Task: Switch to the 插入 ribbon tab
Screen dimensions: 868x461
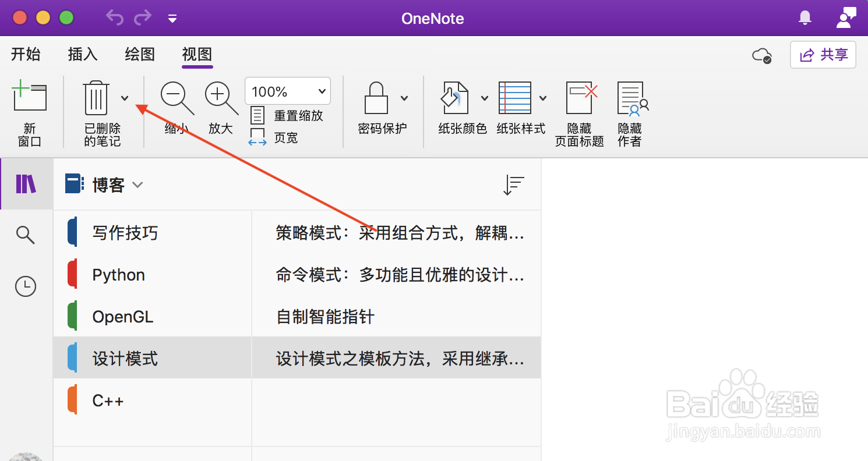Action: pyautogui.click(x=83, y=54)
